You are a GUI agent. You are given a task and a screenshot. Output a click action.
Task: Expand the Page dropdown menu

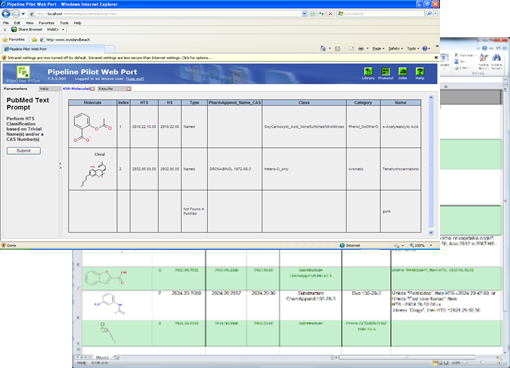click(x=378, y=48)
